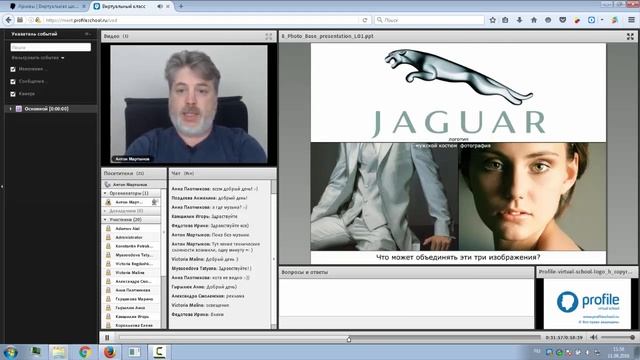Maximize the presentation panel to full screen

tap(630, 36)
